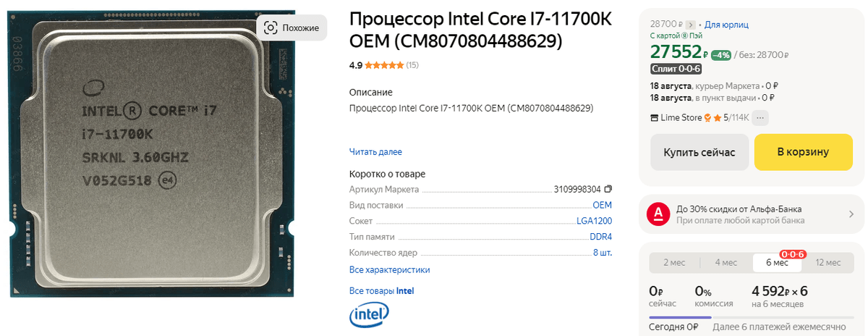Open the three-dots menu near Lime Store
The height and width of the screenshot is (336, 868).
pyautogui.click(x=761, y=117)
